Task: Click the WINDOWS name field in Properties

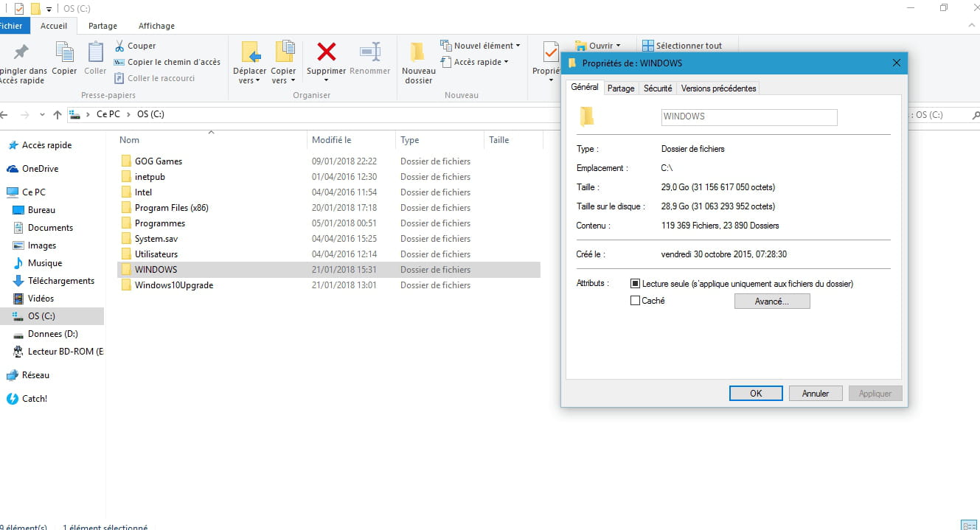Action: click(x=749, y=117)
